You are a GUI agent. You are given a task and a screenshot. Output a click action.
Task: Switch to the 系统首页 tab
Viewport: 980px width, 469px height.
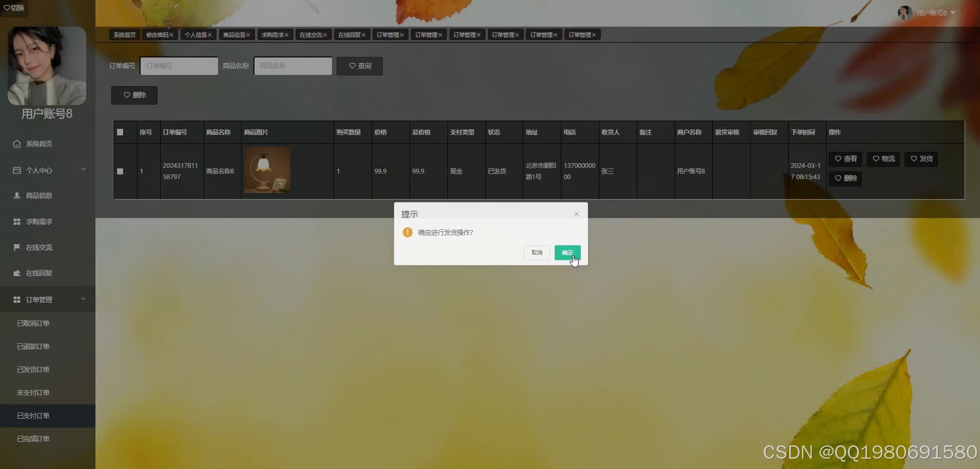point(125,35)
